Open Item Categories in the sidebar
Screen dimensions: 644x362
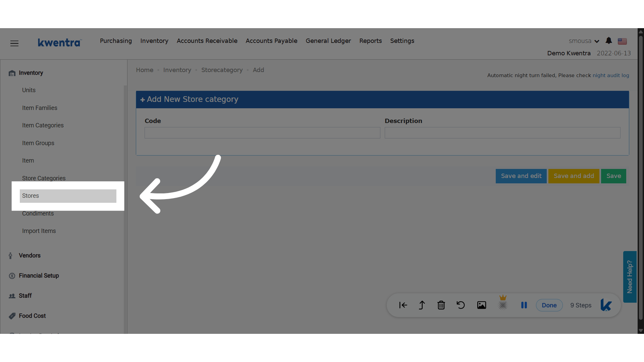pos(43,125)
